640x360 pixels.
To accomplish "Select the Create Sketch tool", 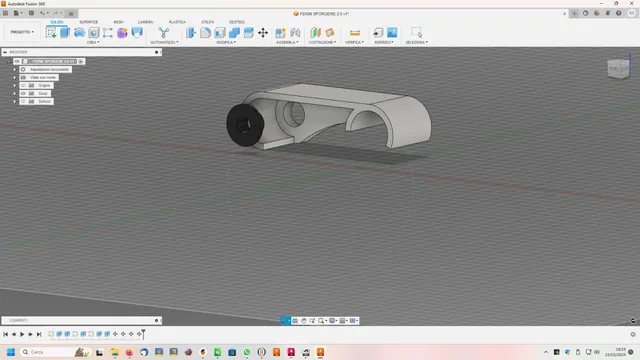I will [51, 33].
